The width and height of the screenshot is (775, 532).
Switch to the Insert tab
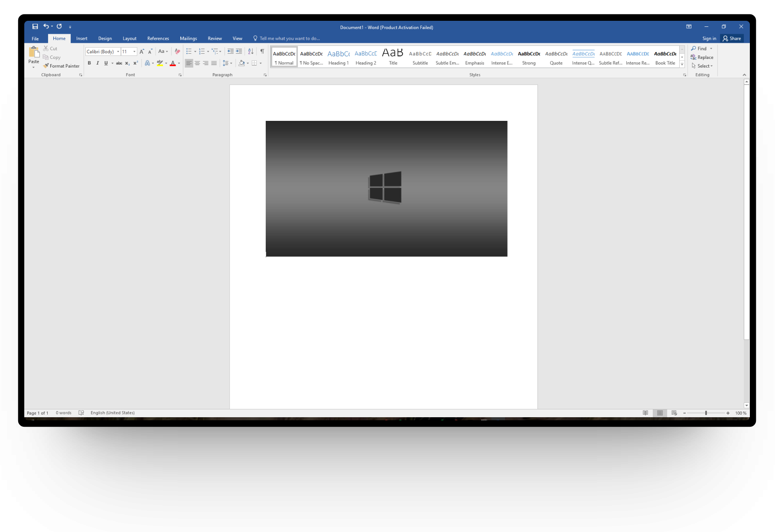pos(81,39)
